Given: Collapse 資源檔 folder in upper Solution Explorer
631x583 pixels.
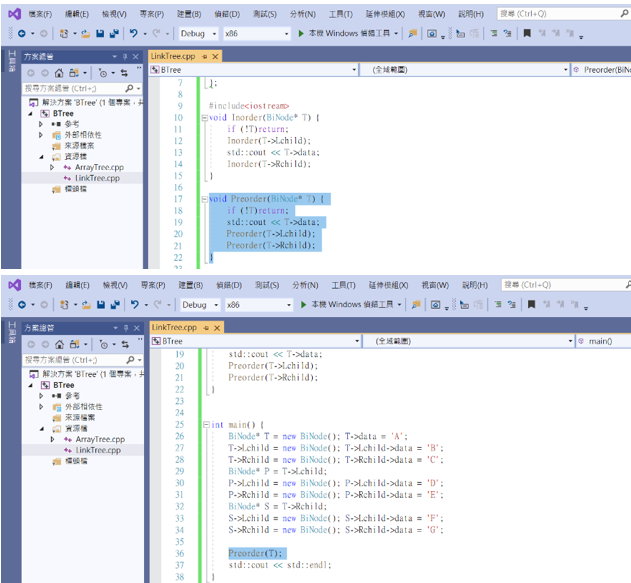Looking at the screenshot, I should (41, 157).
